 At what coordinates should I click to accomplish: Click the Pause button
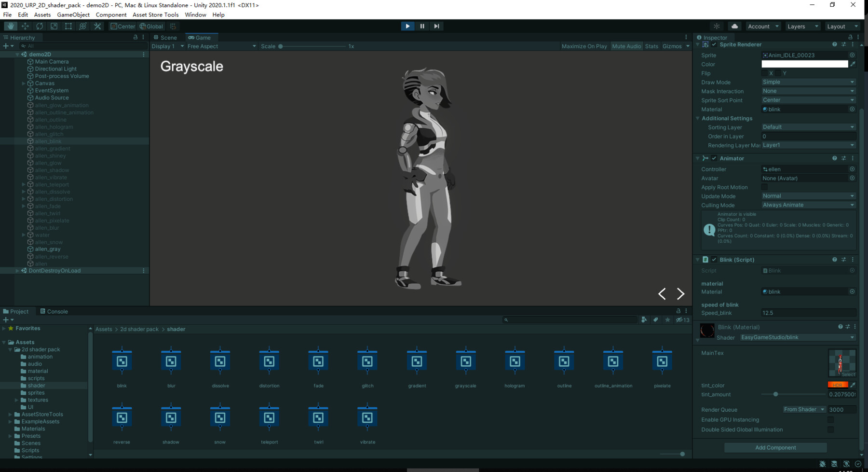[x=422, y=26]
